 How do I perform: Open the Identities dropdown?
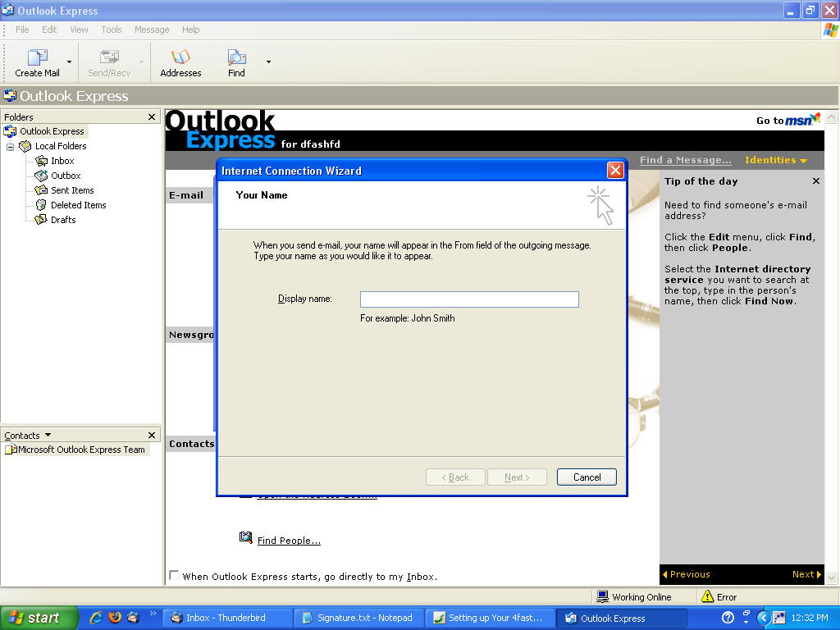coord(776,160)
